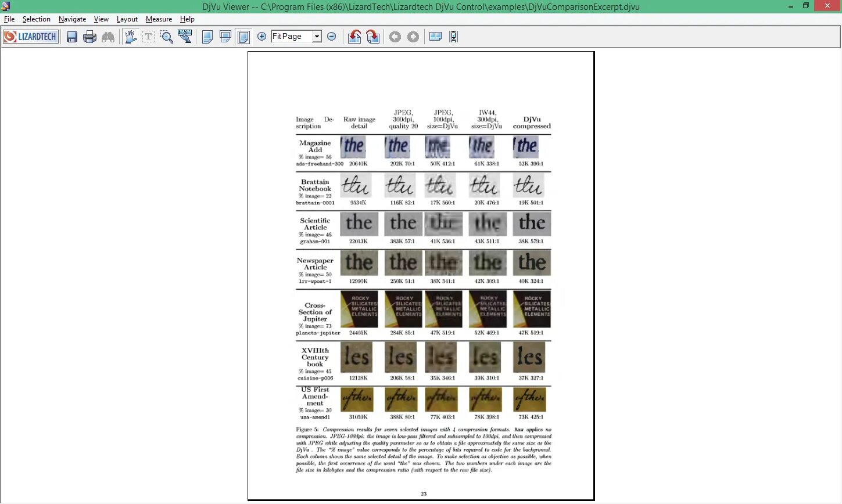Click the rightmost toolbar options icon
The height and width of the screenshot is (504, 842).
tap(454, 37)
